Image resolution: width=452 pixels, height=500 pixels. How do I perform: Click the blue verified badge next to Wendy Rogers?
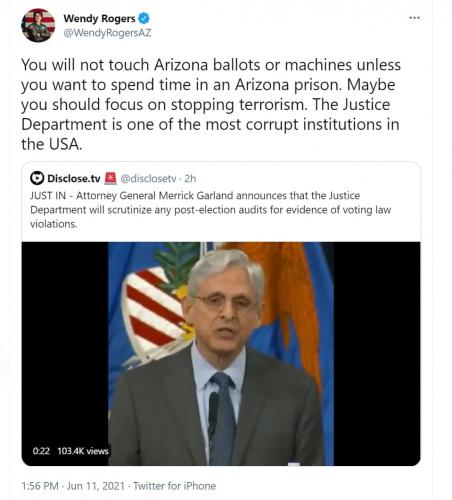(144, 18)
